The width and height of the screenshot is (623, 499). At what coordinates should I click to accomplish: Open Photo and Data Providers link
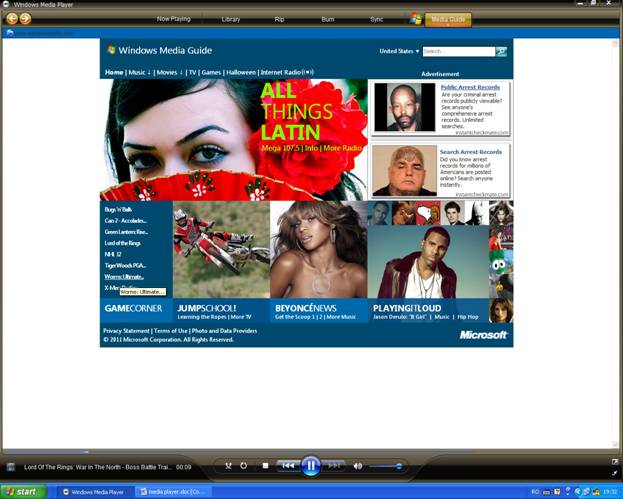(224, 331)
